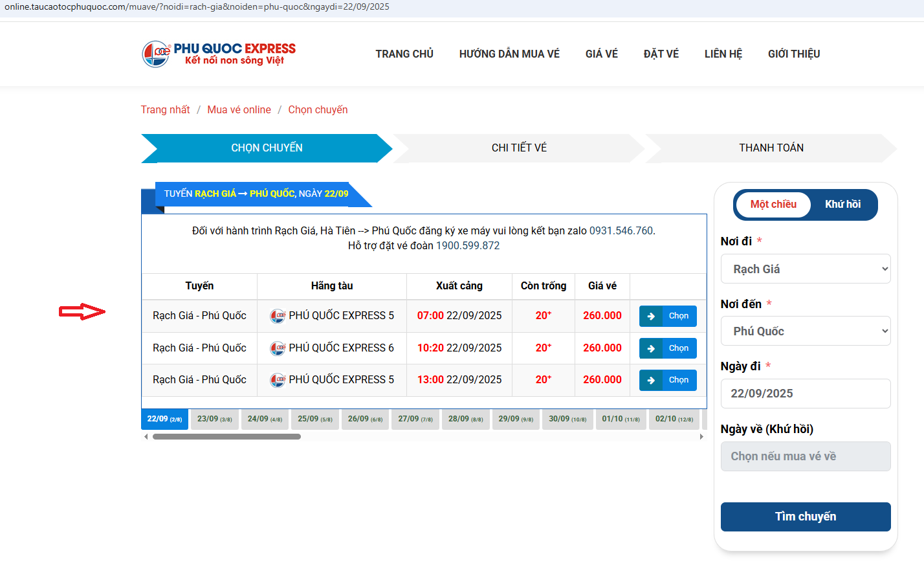The width and height of the screenshot is (924, 569).
Task: Click Ngày đi date field 22/09/2025
Action: tap(806, 394)
